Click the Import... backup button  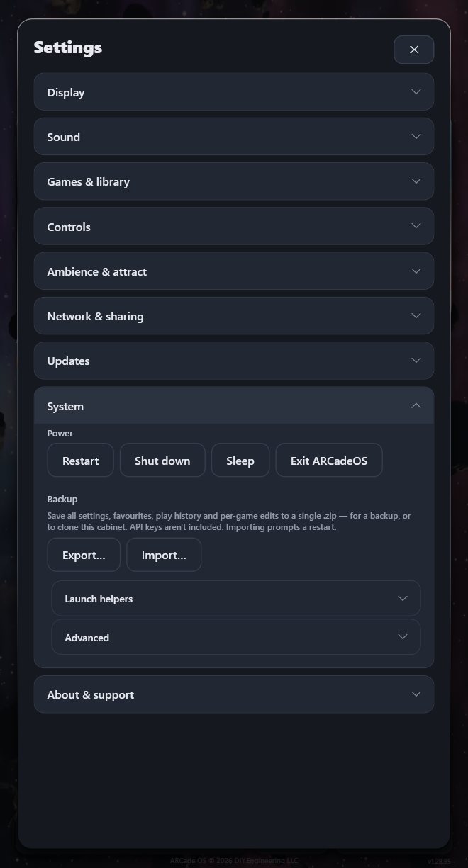164,555
